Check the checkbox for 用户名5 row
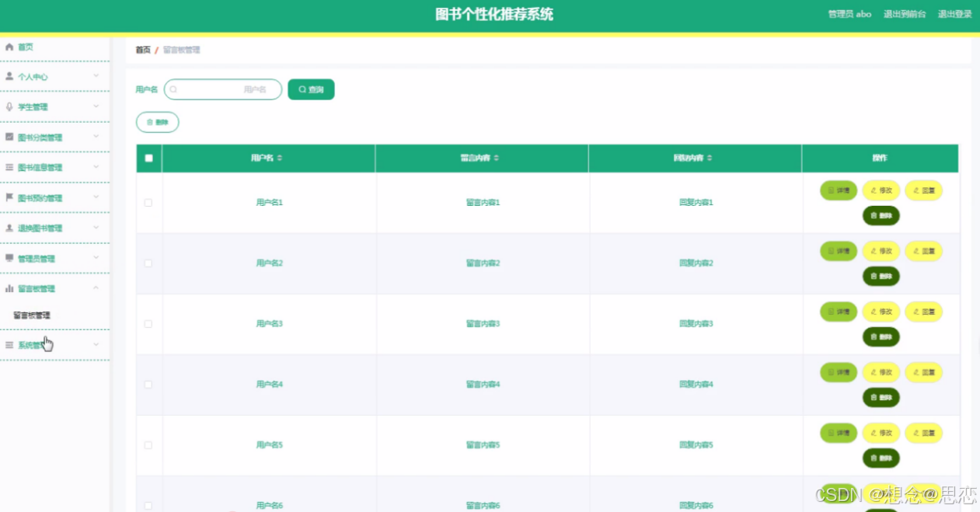 point(148,445)
